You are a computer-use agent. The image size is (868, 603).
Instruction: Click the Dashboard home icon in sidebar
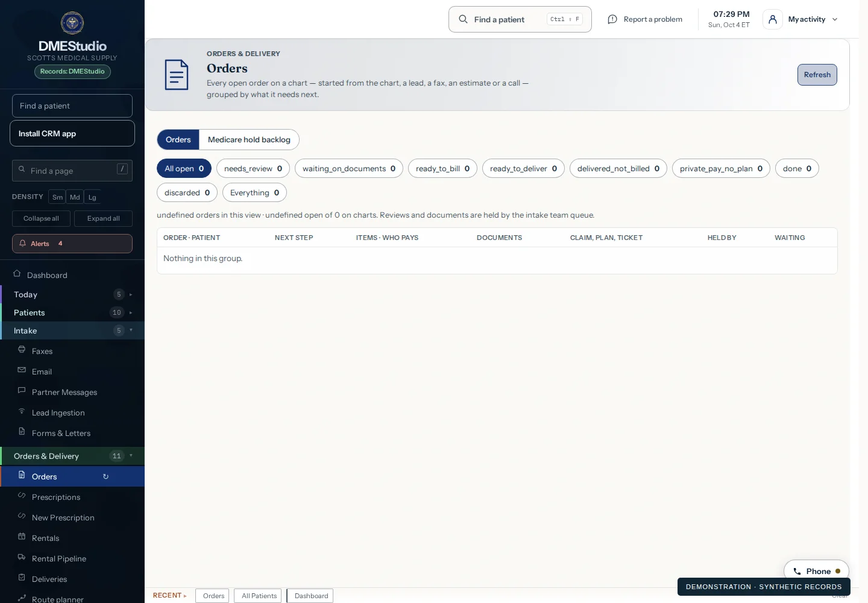(17, 274)
